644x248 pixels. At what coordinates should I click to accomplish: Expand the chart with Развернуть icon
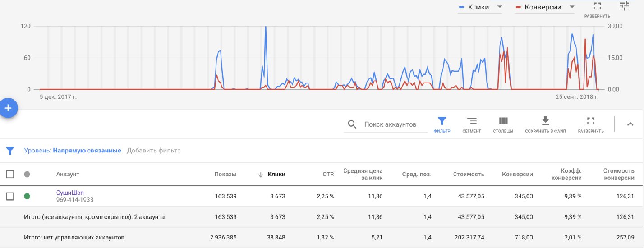pyautogui.click(x=597, y=6)
